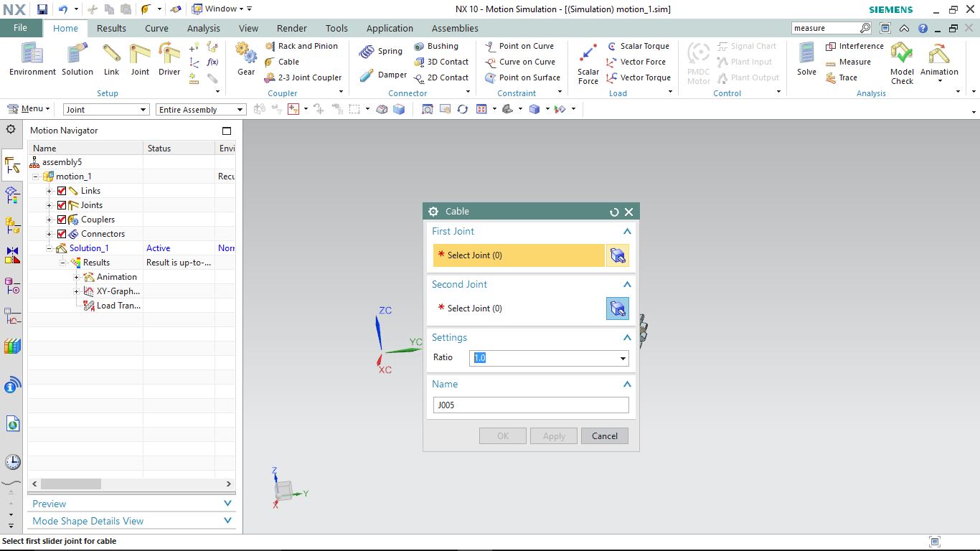Create a 2D Contact

[441, 77]
